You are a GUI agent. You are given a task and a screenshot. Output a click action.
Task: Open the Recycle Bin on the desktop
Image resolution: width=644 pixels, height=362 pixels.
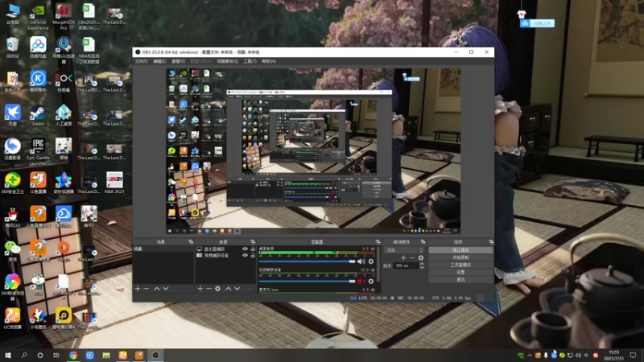pos(12,47)
